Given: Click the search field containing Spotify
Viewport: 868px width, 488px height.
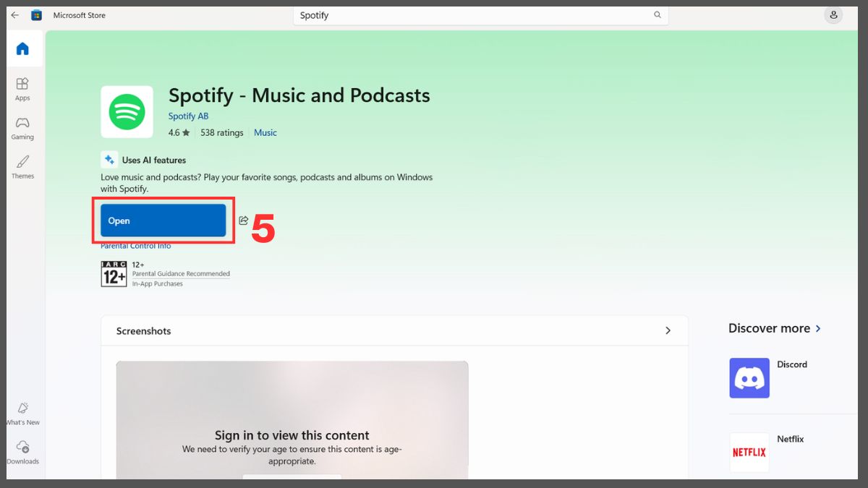Looking at the screenshot, I should (x=480, y=15).
